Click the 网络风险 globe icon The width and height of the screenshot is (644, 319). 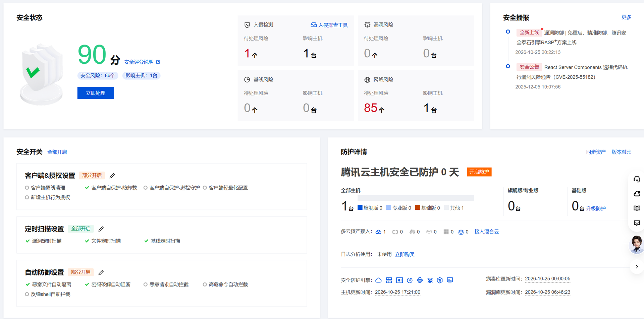pos(367,80)
